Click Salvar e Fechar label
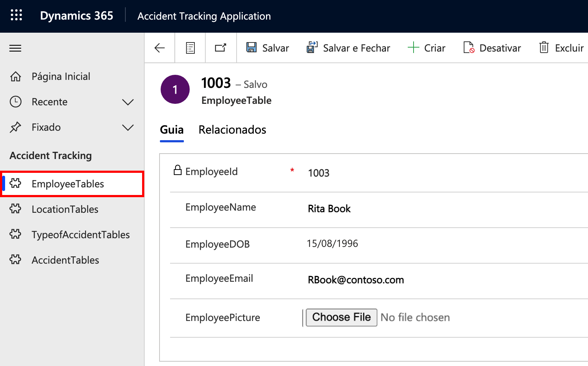Screen dimensions: 588x366 357,48
